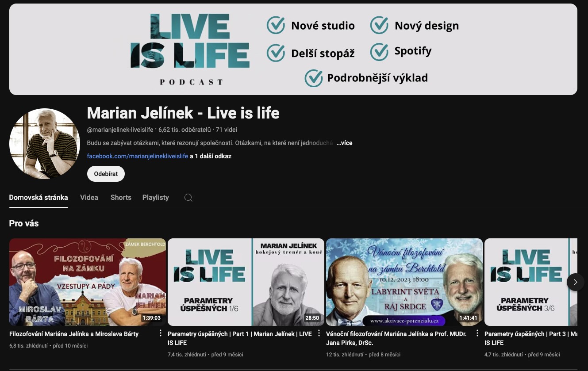Play the Parametry úspěšných 3/6 thumbnail
This screenshot has width=588, height=371.
[531, 282]
